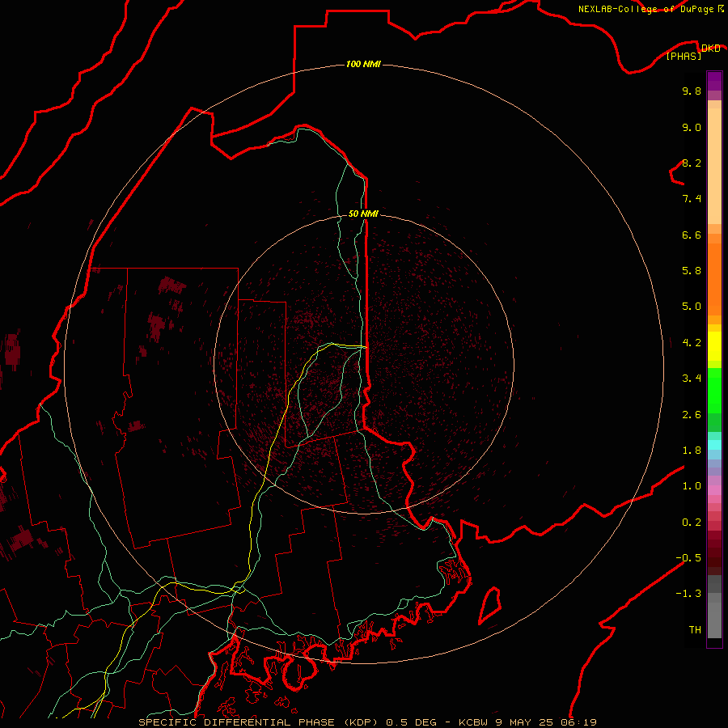
Task: Click the 9.8 scale value
Action: click(x=692, y=91)
